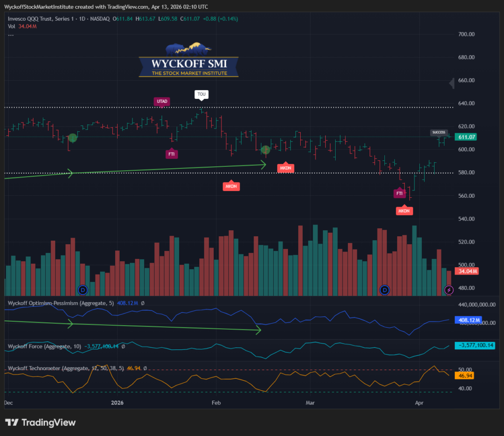Click the purple lightning event icon

[449, 290]
